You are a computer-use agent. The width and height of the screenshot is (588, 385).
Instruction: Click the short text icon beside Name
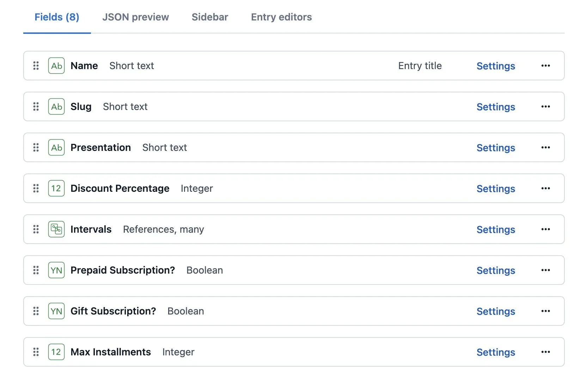[56, 66]
